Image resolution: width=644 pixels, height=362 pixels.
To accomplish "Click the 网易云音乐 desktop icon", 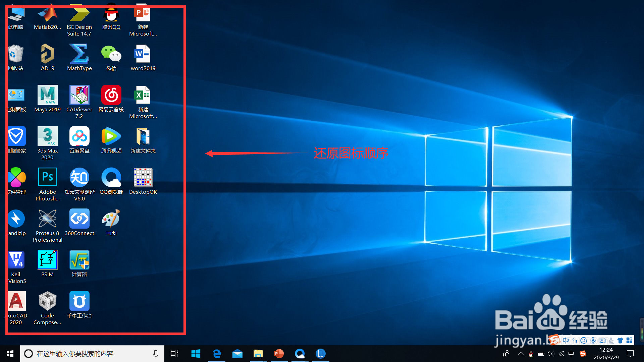I will click(x=111, y=96).
